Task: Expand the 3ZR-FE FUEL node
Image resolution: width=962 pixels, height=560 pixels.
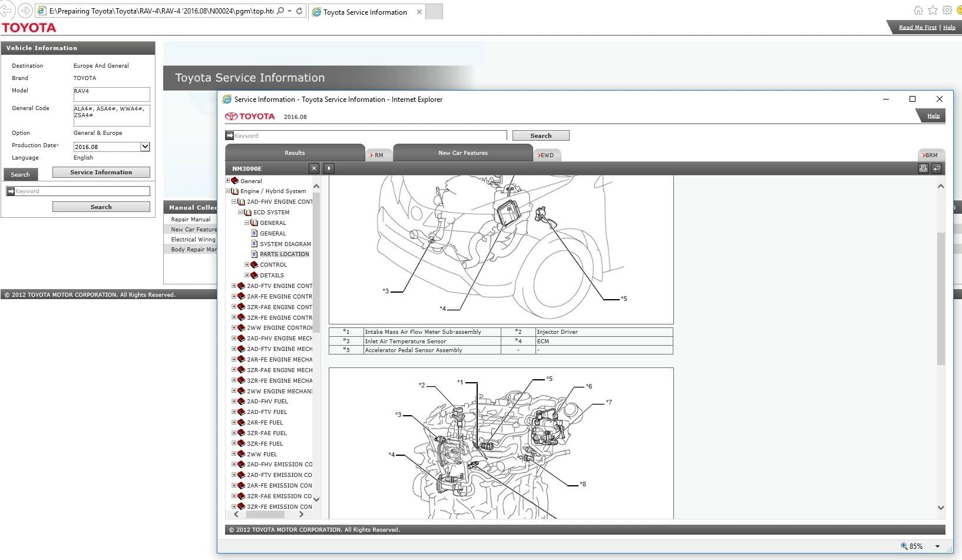Action: click(234, 443)
